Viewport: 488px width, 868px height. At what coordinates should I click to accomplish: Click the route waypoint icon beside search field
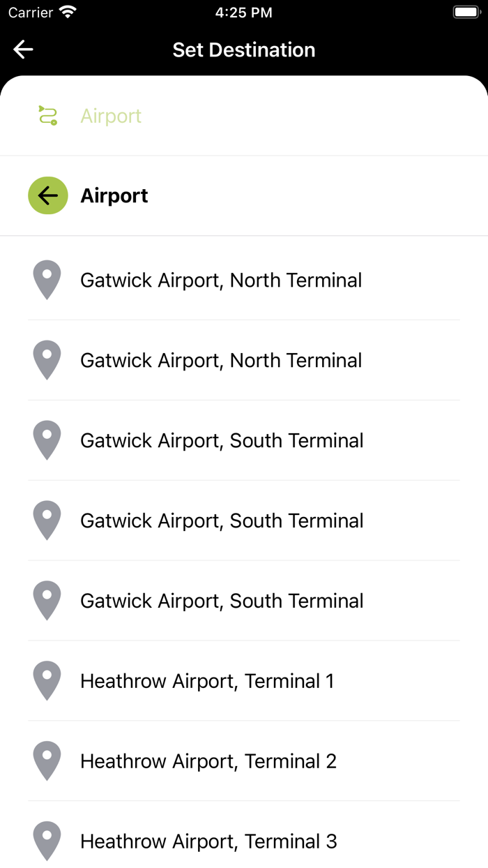click(x=47, y=114)
